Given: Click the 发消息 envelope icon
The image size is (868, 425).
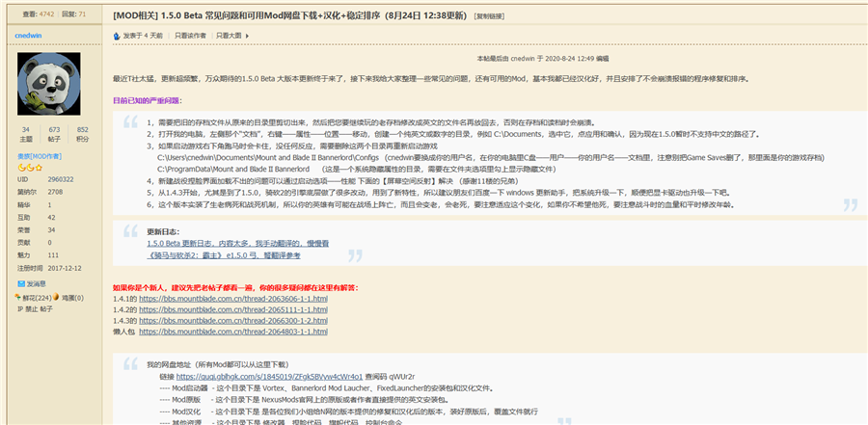Looking at the screenshot, I should (21, 284).
